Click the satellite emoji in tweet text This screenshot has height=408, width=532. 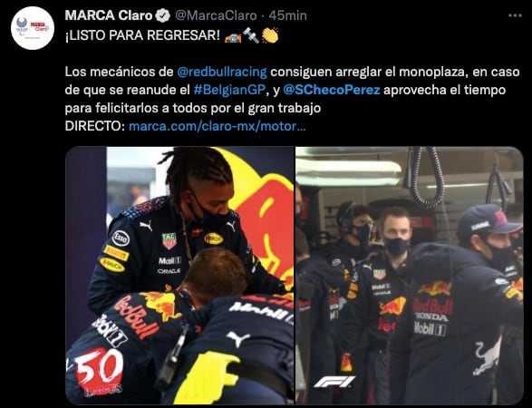(251, 35)
